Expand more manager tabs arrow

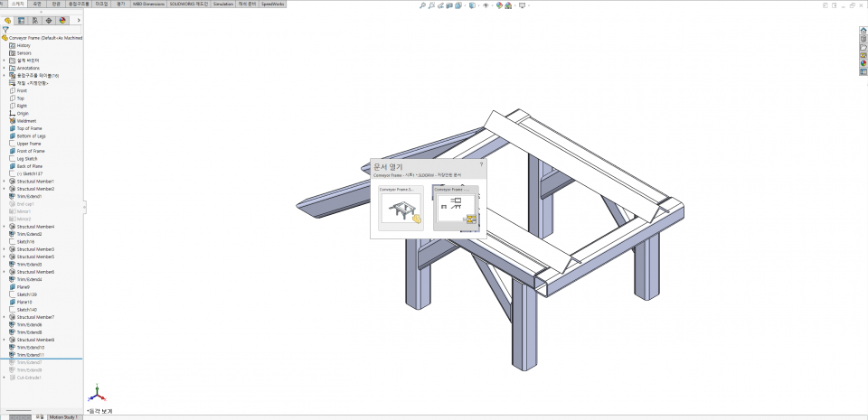click(x=79, y=21)
